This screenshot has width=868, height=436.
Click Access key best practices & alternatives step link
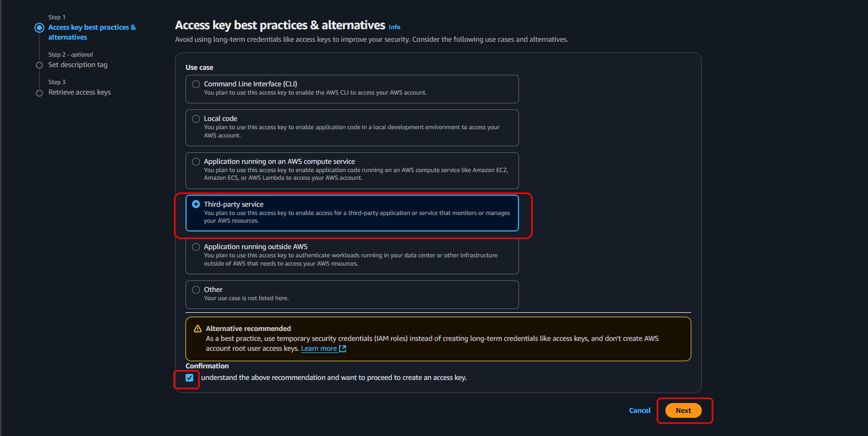91,32
